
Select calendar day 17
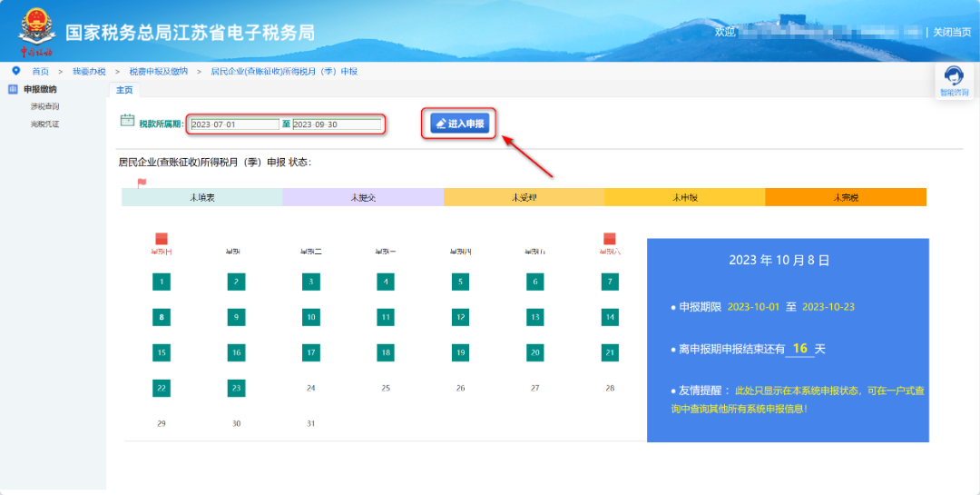coord(311,352)
